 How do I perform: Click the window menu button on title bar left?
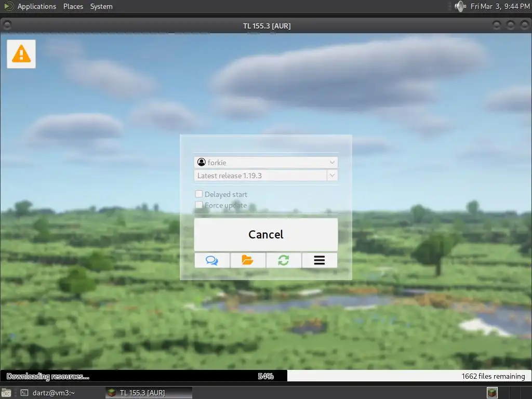click(7, 25)
